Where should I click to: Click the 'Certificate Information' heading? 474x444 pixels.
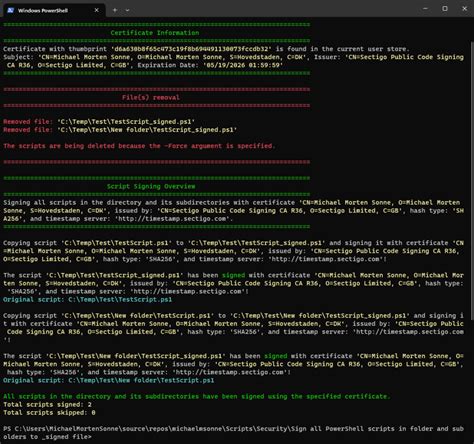155,33
